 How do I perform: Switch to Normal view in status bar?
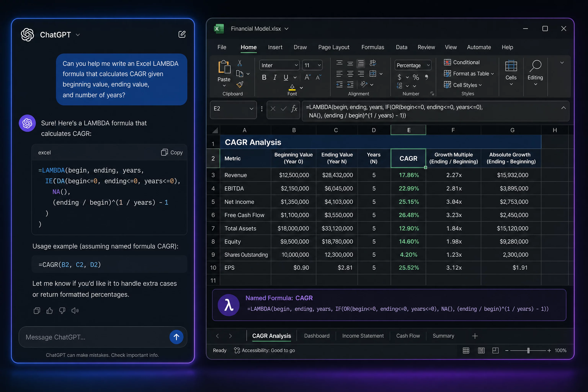[466, 350]
